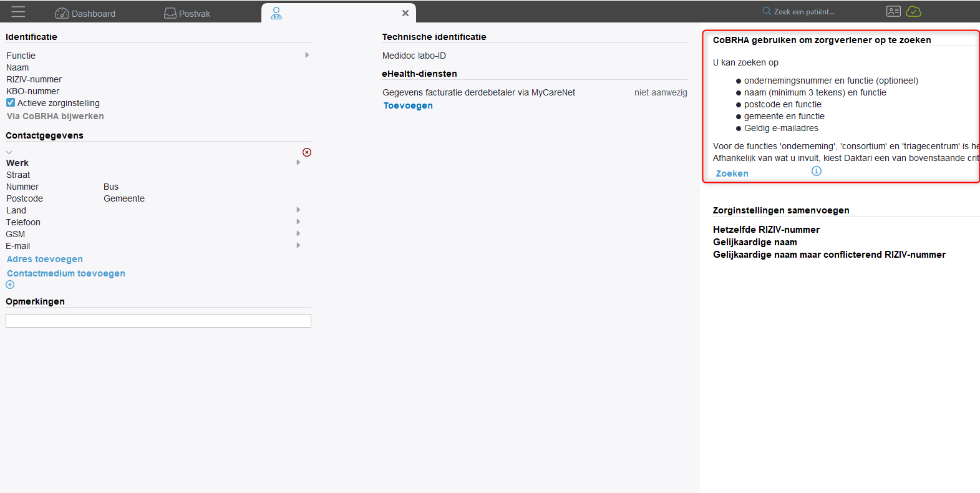Select the care provider icon tab
Viewport: 980px width, 493px height.
276,13
